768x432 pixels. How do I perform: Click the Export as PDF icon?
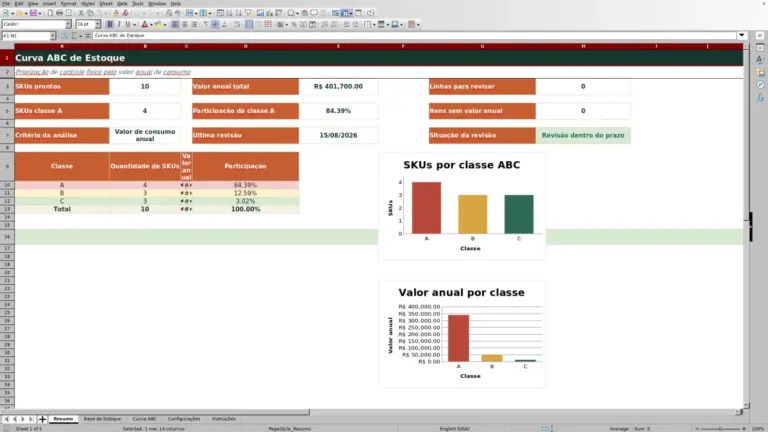[x=50, y=13]
